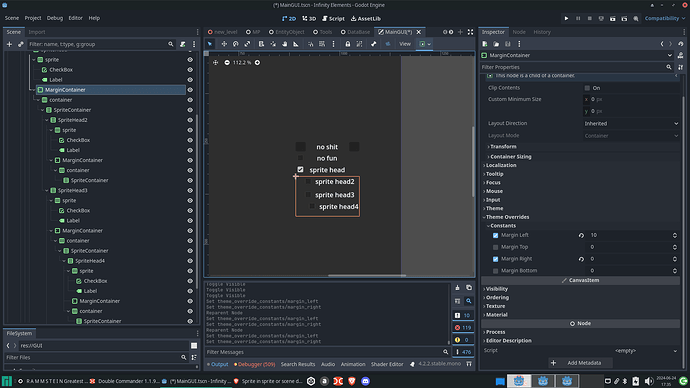Screen dimensions: 690x388
Task: Open the Layout Direction dropdown
Action: tap(631, 124)
